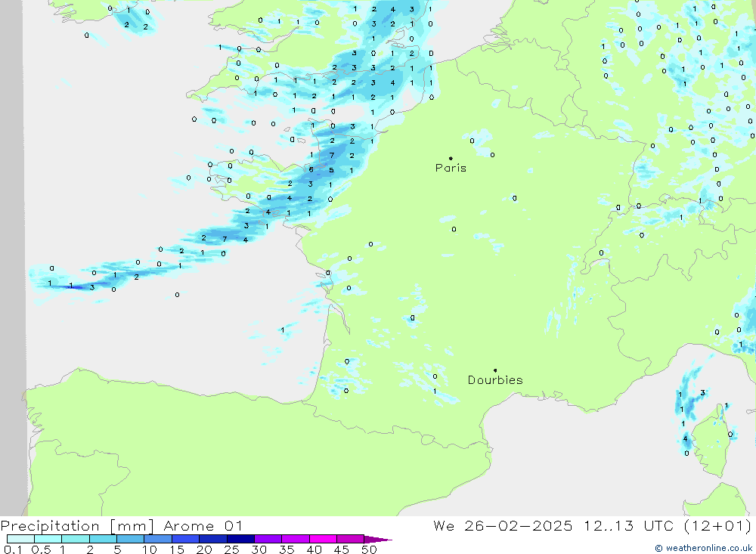
Task: Click the legend scale label "35"
Action: (287, 549)
